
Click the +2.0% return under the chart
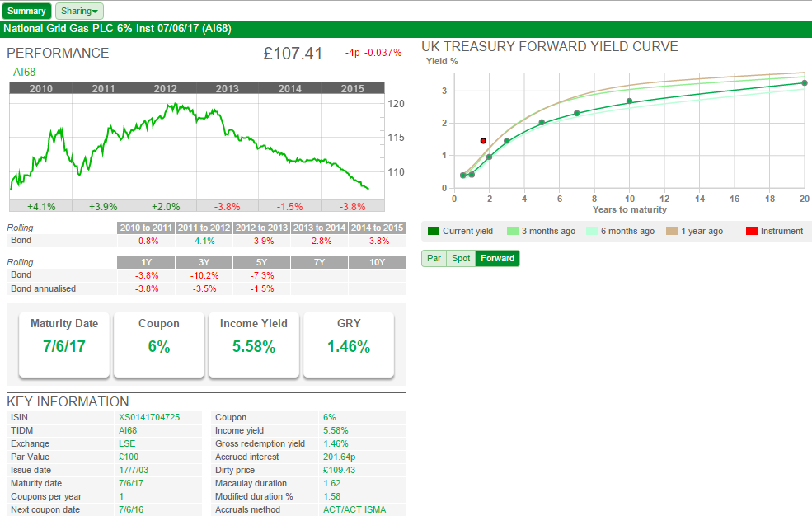[166, 207]
